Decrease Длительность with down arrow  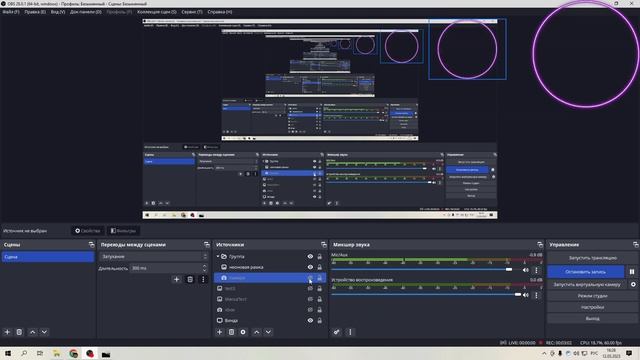[x=204, y=270]
